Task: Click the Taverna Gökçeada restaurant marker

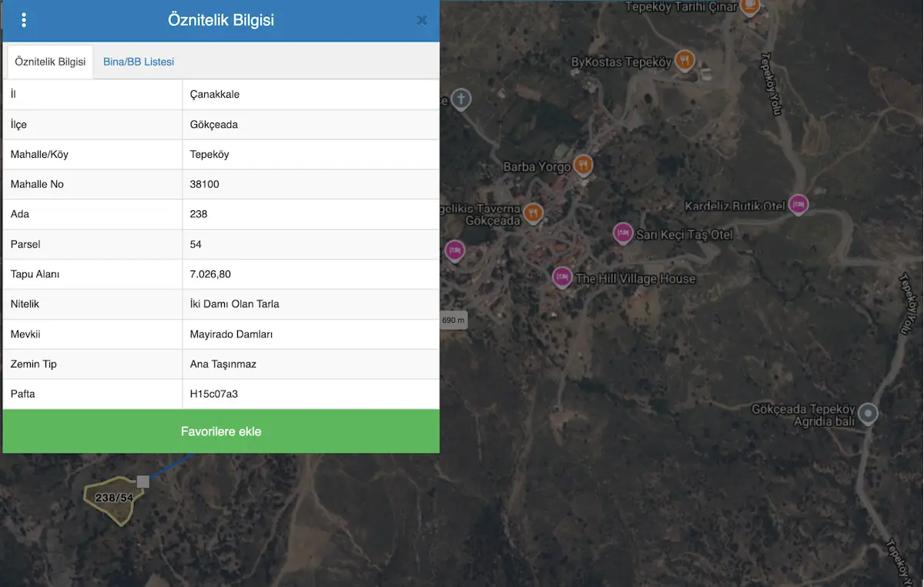Action: pos(533,213)
